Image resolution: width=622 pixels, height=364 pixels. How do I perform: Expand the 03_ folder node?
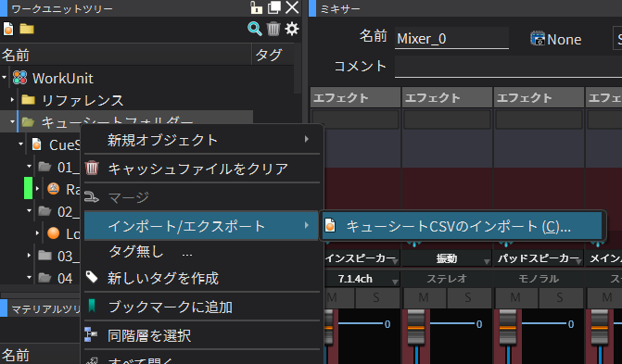29,256
